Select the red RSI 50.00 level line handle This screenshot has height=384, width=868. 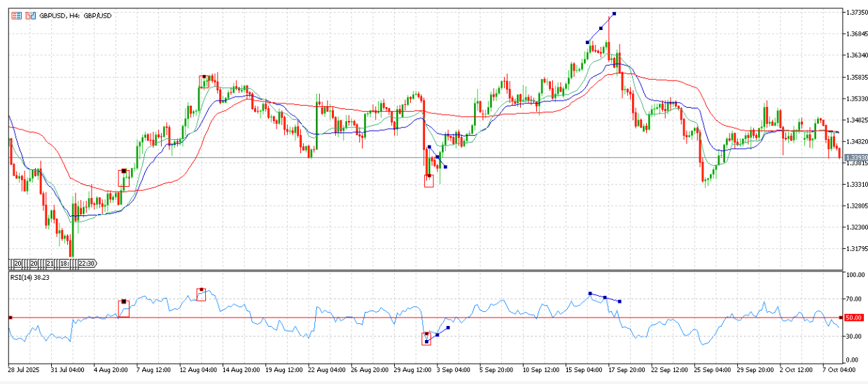[10, 318]
